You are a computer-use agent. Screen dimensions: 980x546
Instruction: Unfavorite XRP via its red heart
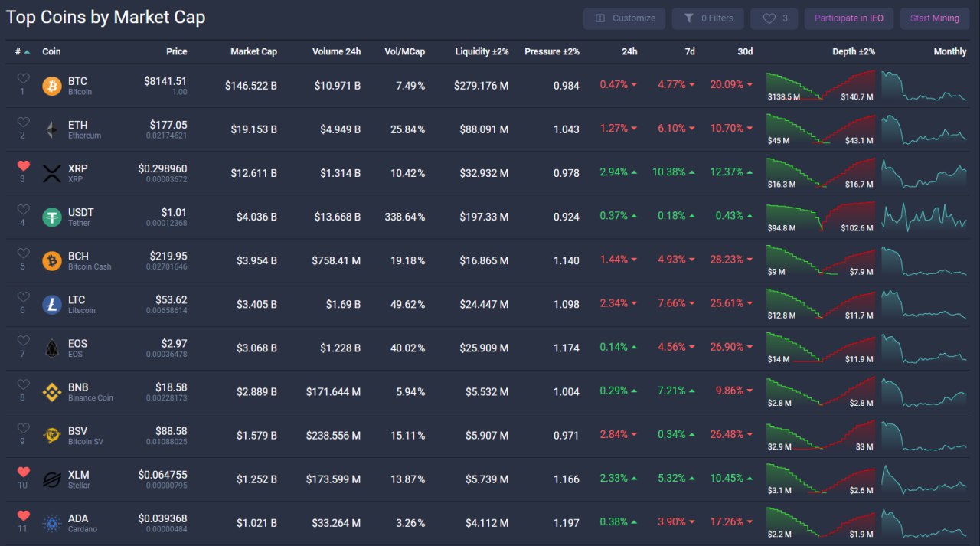(23, 165)
